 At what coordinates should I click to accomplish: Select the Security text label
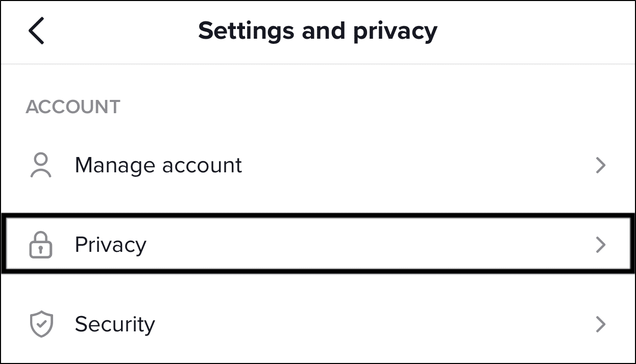point(115,325)
